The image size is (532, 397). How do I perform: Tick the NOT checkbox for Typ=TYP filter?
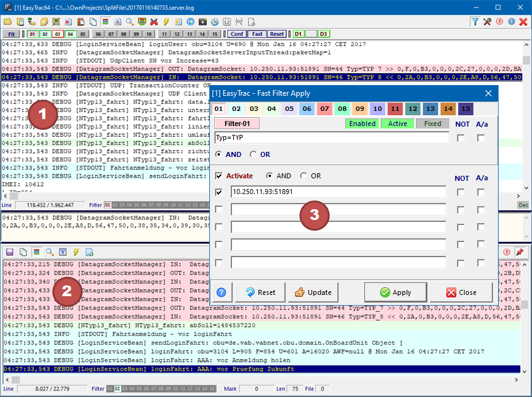click(x=461, y=138)
